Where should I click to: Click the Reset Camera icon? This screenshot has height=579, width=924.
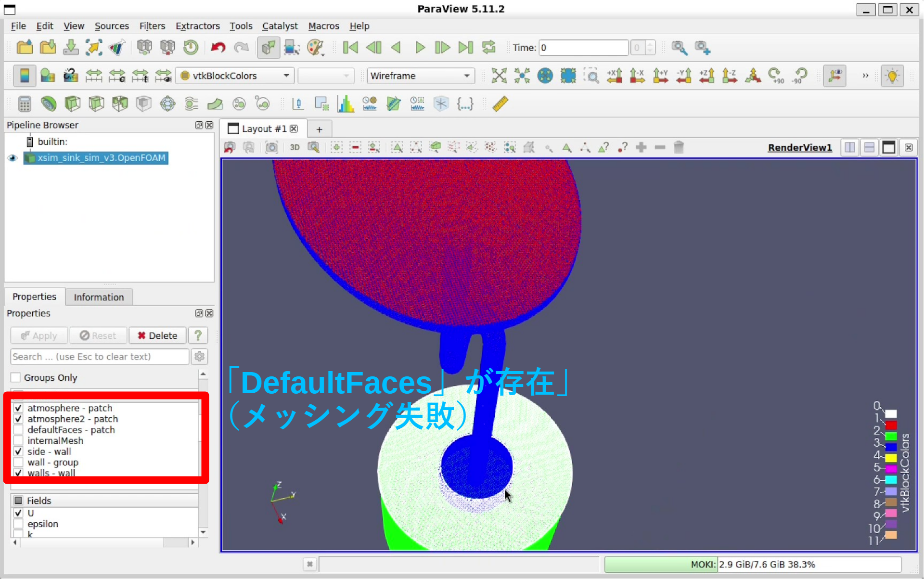499,76
